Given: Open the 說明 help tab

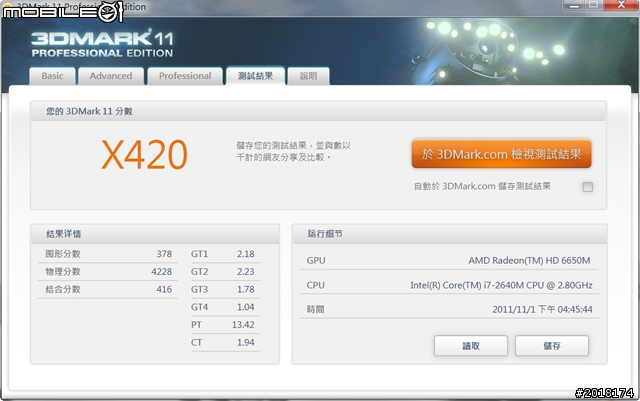Looking at the screenshot, I should coord(308,76).
